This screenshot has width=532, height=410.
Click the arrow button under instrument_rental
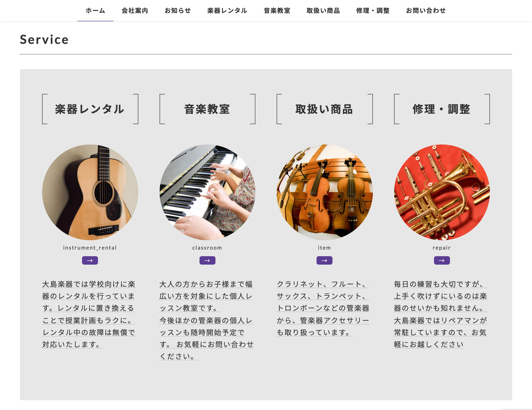click(x=90, y=260)
